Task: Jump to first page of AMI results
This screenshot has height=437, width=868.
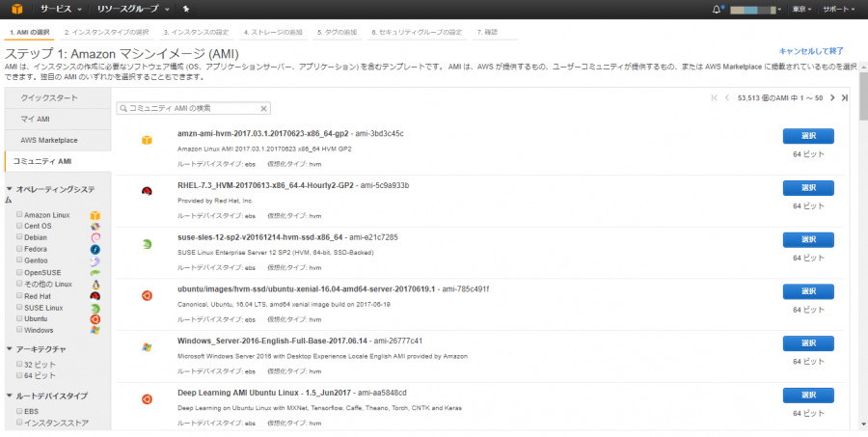Action: tap(714, 98)
